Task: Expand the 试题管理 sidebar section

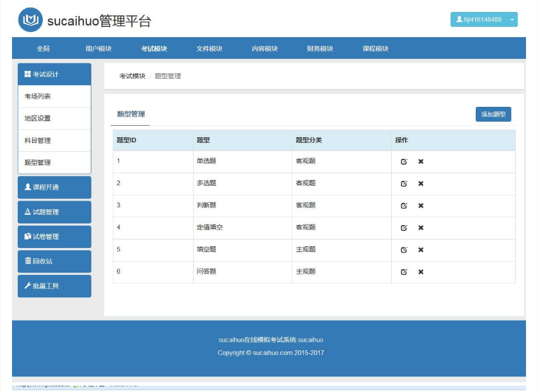Action: (55, 212)
